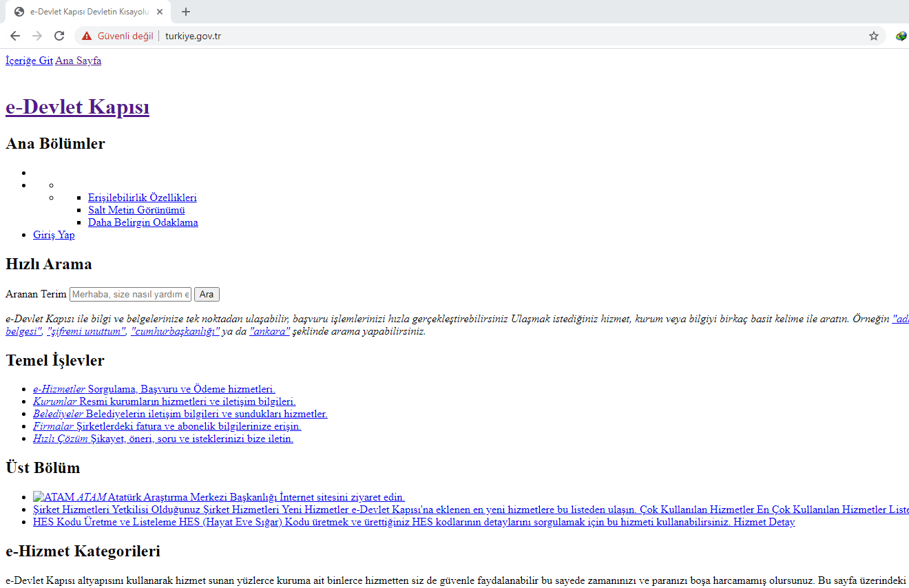Click the Ara search button

(x=207, y=295)
